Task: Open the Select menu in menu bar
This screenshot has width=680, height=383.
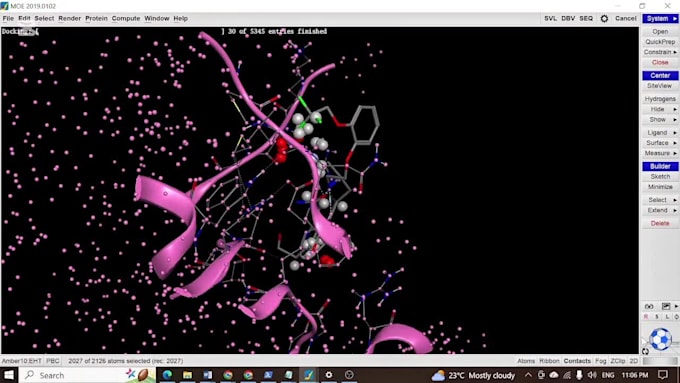Action: pyautogui.click(x=44, y=18)
